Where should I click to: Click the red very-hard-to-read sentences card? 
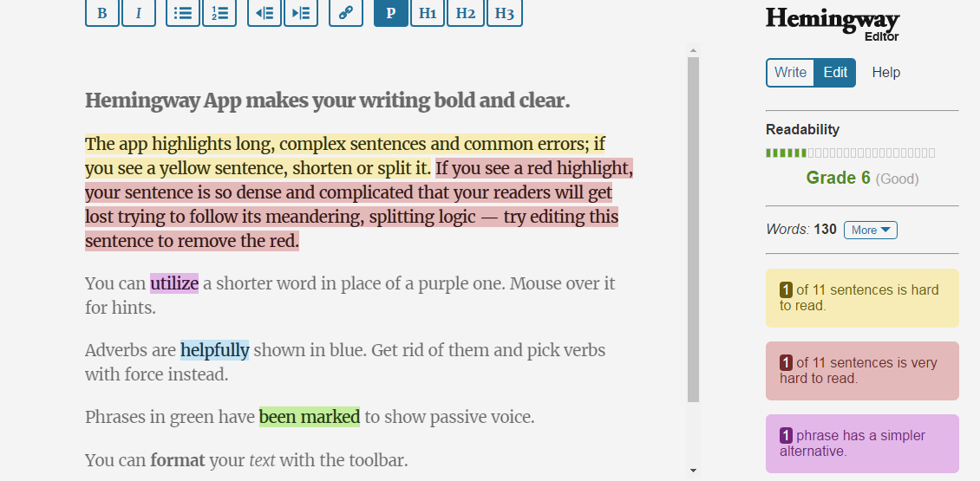[862, 370]
